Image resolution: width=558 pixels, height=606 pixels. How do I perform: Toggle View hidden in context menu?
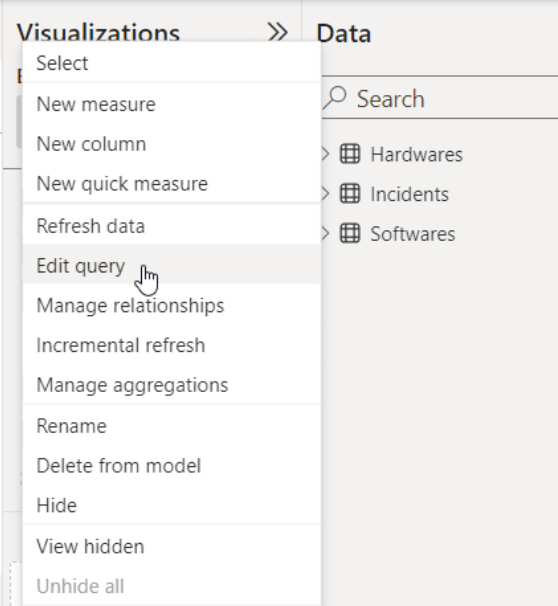(x=172, y=546)
